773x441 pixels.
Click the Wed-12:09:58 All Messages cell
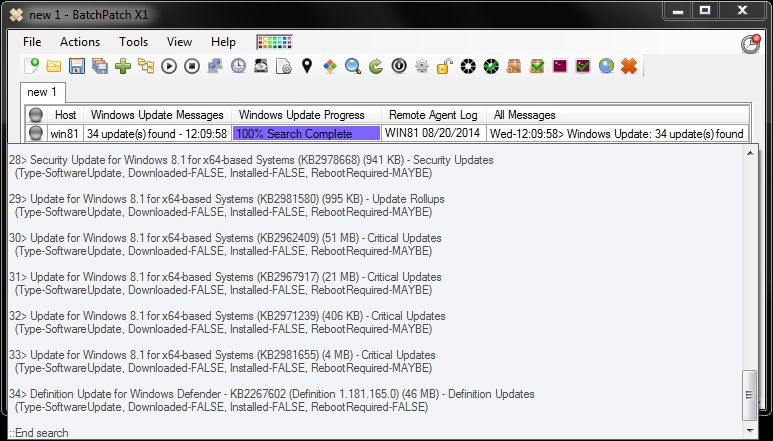pos(617,134)
